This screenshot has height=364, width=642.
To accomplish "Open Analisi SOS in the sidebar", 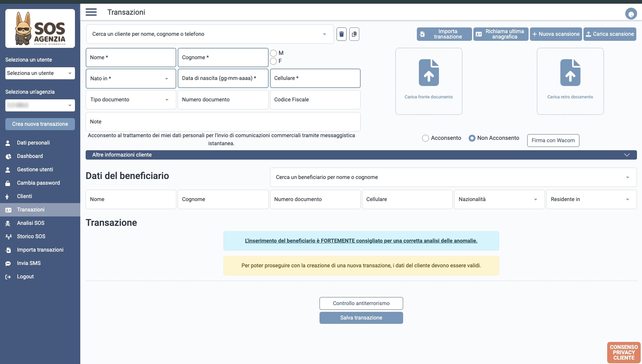I will click(x=30, y=223).
